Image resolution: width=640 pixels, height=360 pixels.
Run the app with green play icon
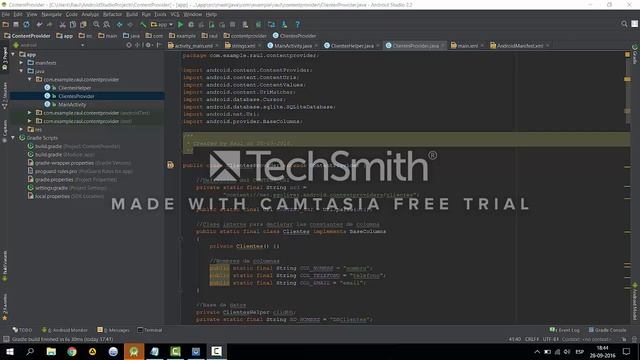click(x=180, y=24)
